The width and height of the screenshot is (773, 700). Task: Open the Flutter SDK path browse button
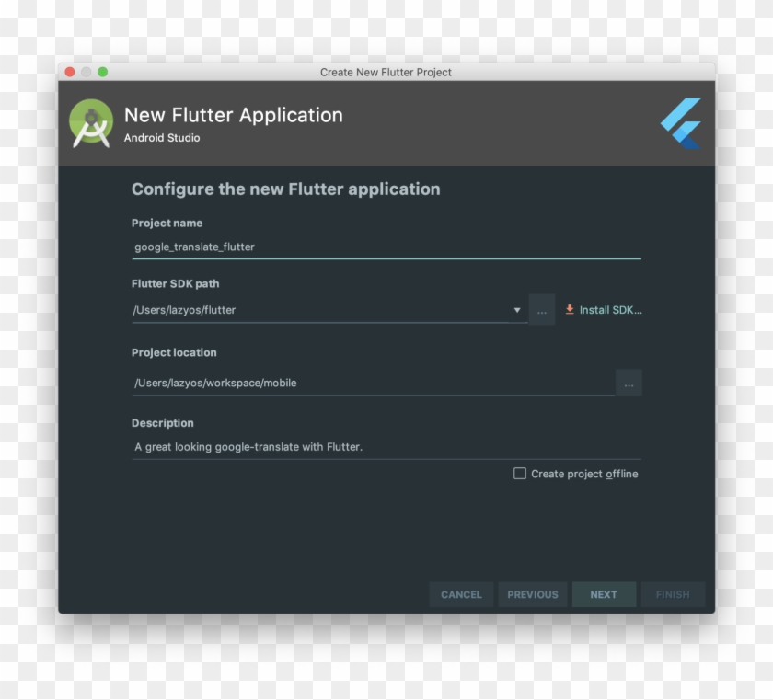[542, 310]
